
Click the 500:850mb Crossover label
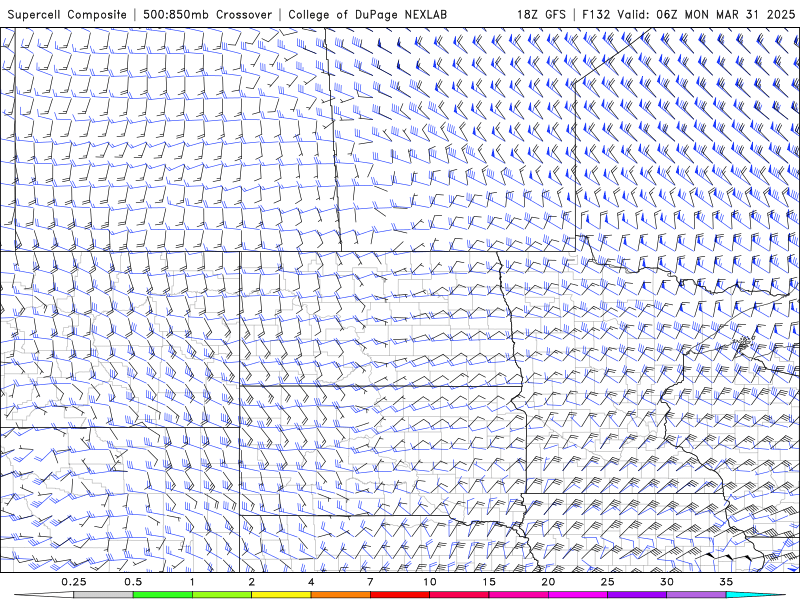point(208,14)
